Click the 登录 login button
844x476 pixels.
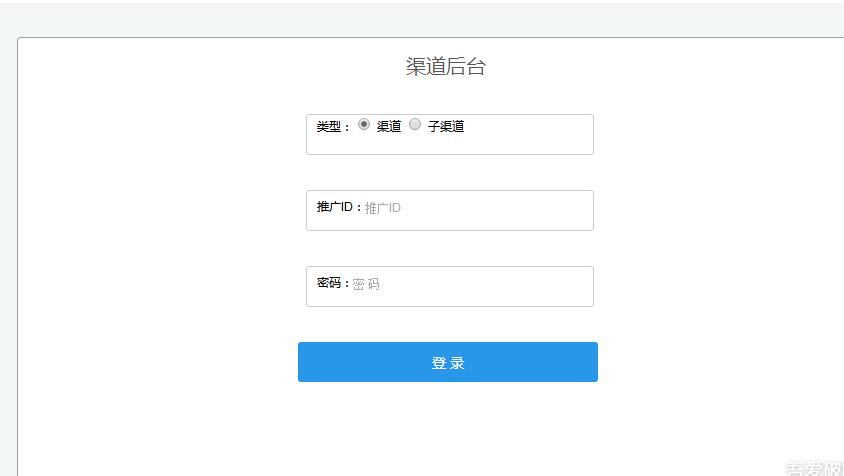448,362
